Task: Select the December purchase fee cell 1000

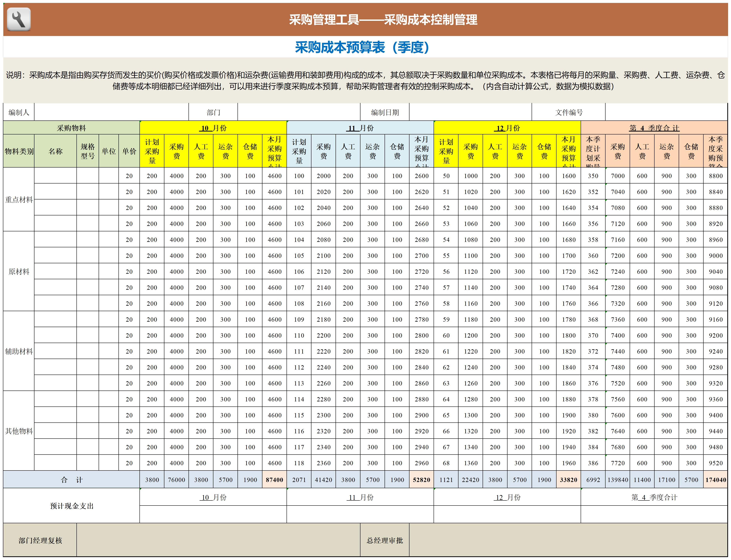Action: tap(471, 176)
